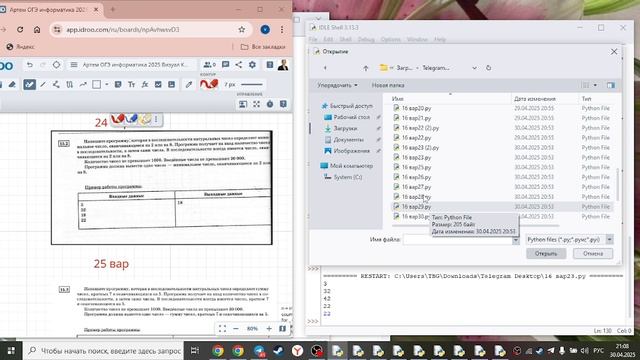The image size is (640, 360).
Task: Open IDroo board settings gear
Action: [x=252, y=64]
